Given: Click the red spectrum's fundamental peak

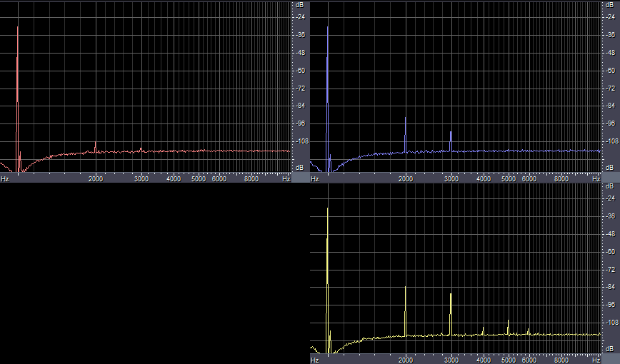Looking at the screenshot, I should point(17,98).
